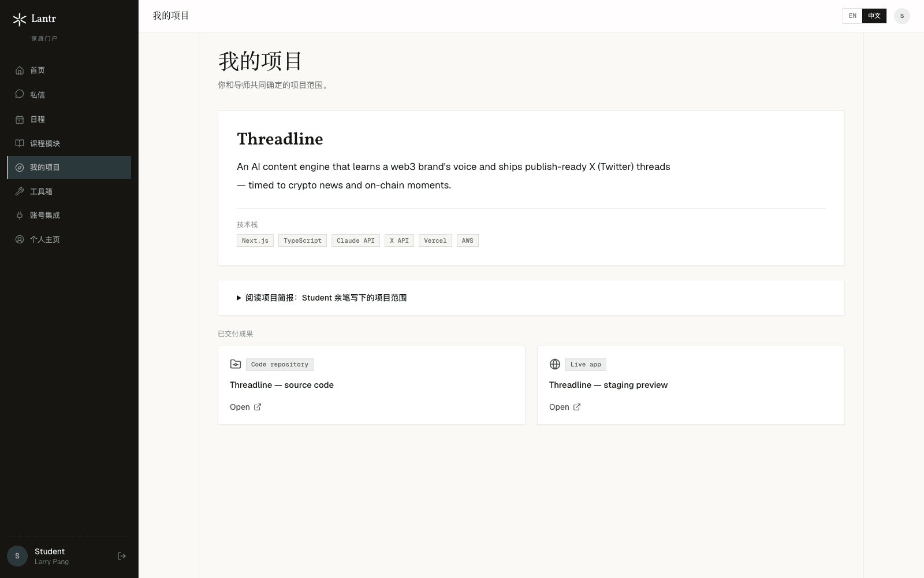Click the calendar icon beside 日程
The height and width of the screenshot is (578, 924).
pos(20,119)
